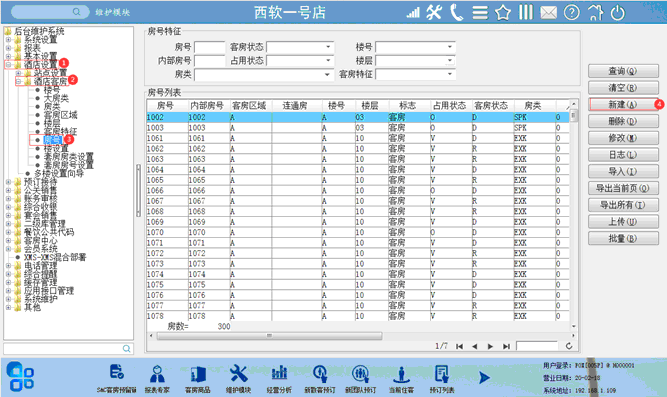Screen dimensions: 667x397
Task: Open the 客房状态 dropdown
Action: tap(328, 47)
